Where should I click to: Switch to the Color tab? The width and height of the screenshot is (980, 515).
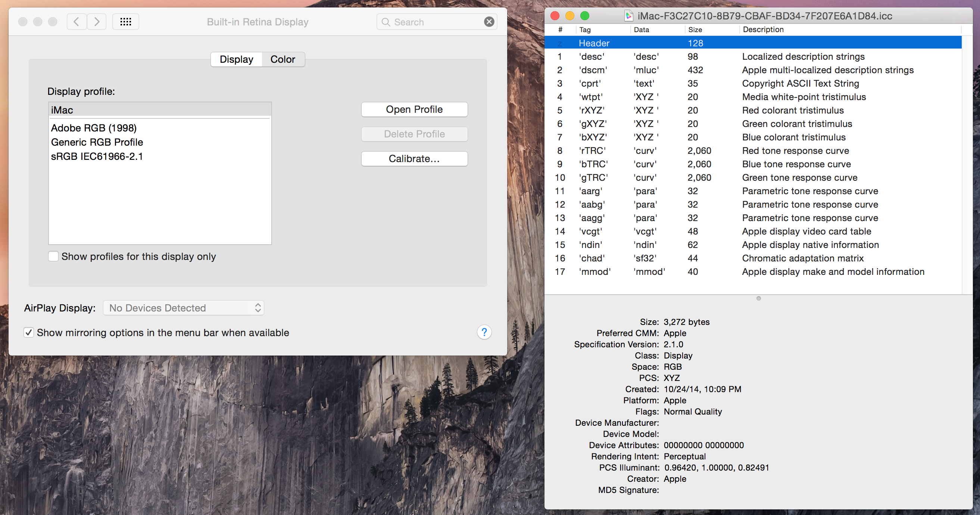(x=282, y=59)
